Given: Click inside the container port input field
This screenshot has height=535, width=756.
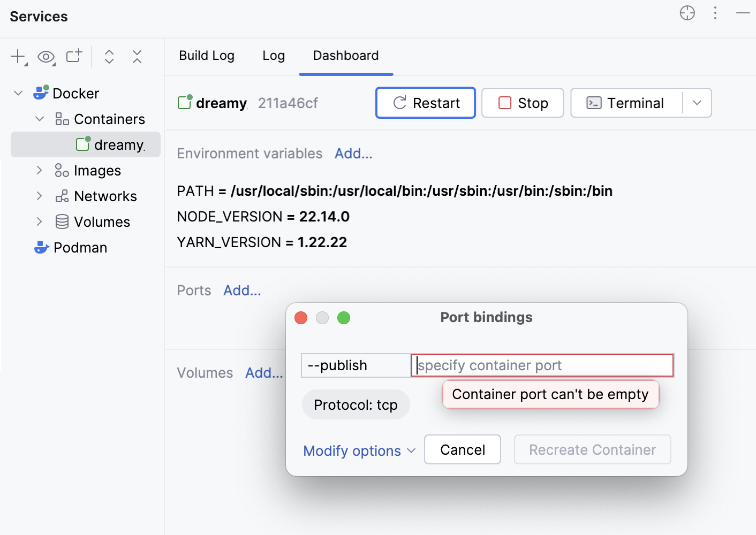Looking at the screenshot, I should pos(541,365).
